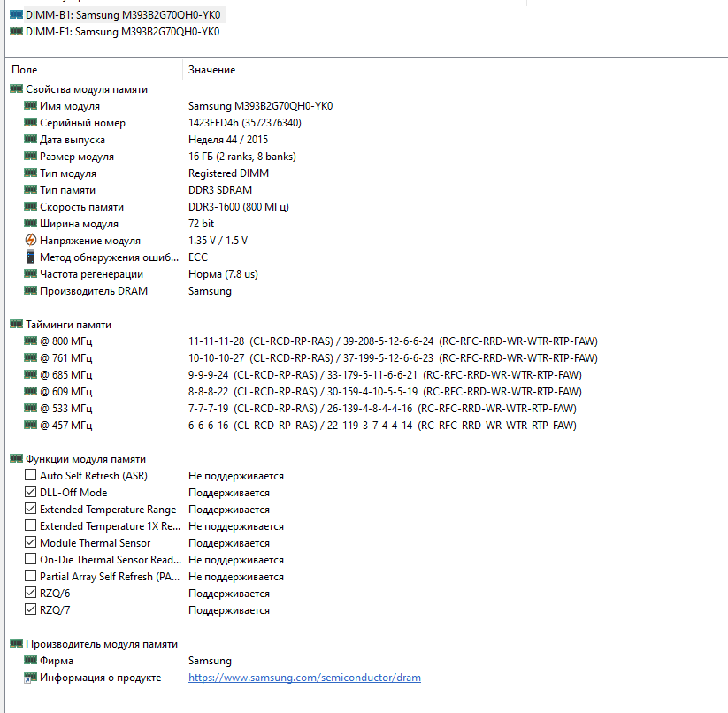The height and width of the screenshot is (713, 728).
Task: Select the serial number value 1423EED4h
Action: (x=245, y=123)
